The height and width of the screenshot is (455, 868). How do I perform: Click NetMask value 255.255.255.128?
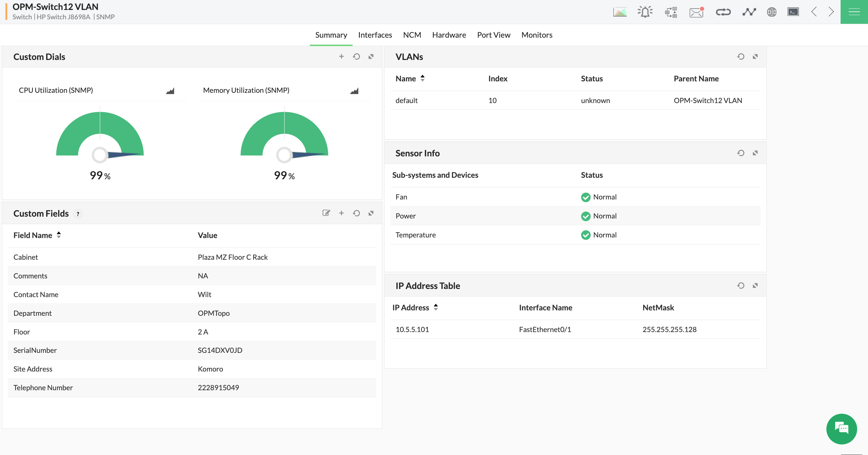(x=669, y=329)
